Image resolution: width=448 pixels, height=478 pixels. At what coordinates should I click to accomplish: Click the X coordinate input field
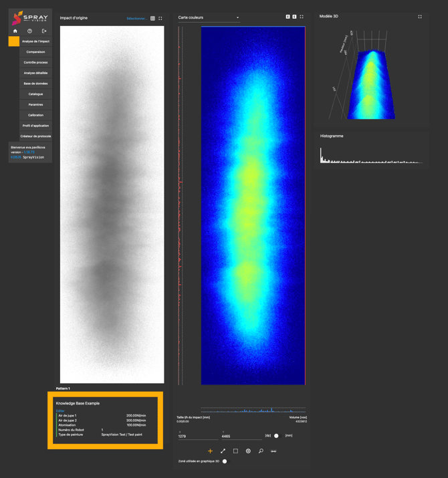pyautogui.click(x=197, y=436)
